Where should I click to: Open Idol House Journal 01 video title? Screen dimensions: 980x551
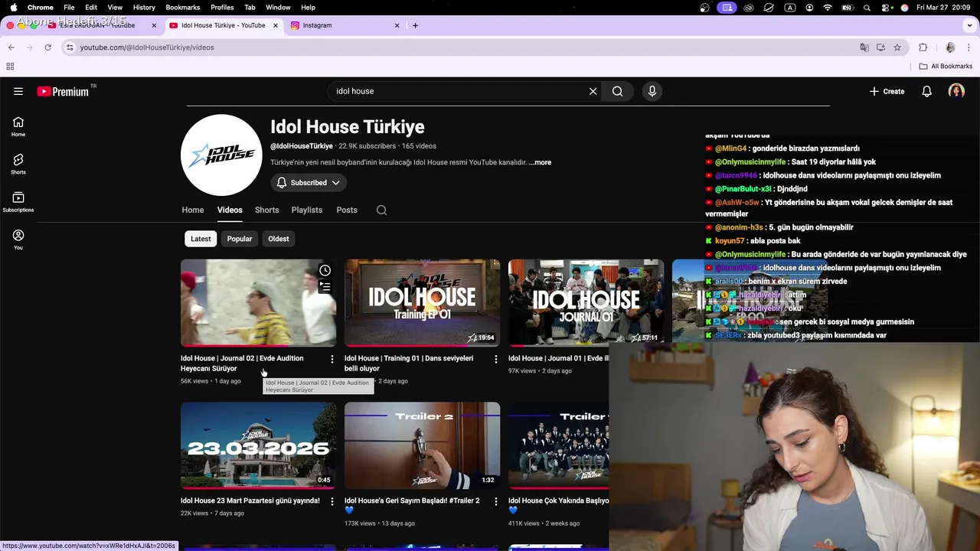(x=558, y=358)
